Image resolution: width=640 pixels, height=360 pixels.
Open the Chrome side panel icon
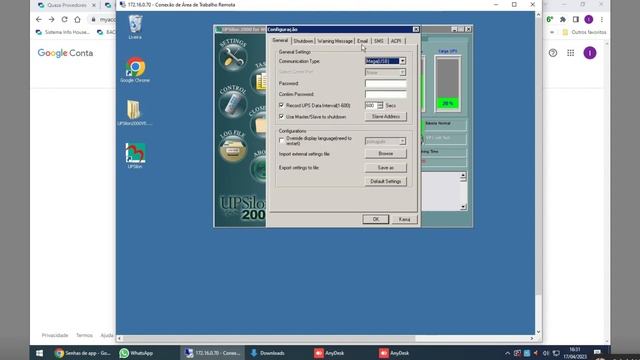tap(576, 19)
